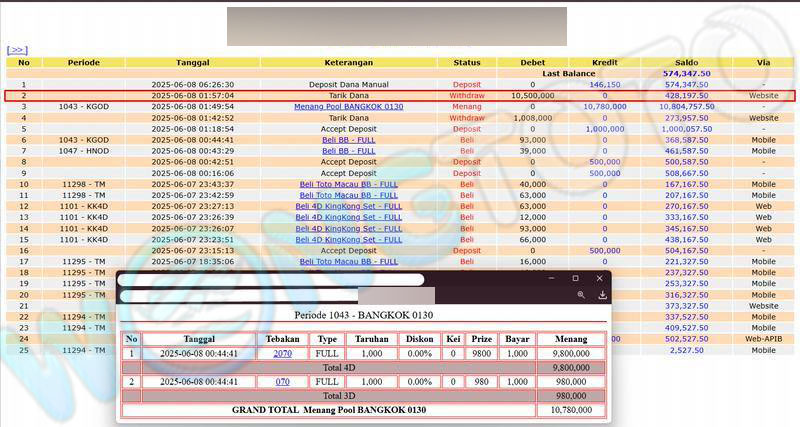800x427 pixels.
Task: Open Beli Toto Macau BB link in row 17
Action: [x=348, y=262]
